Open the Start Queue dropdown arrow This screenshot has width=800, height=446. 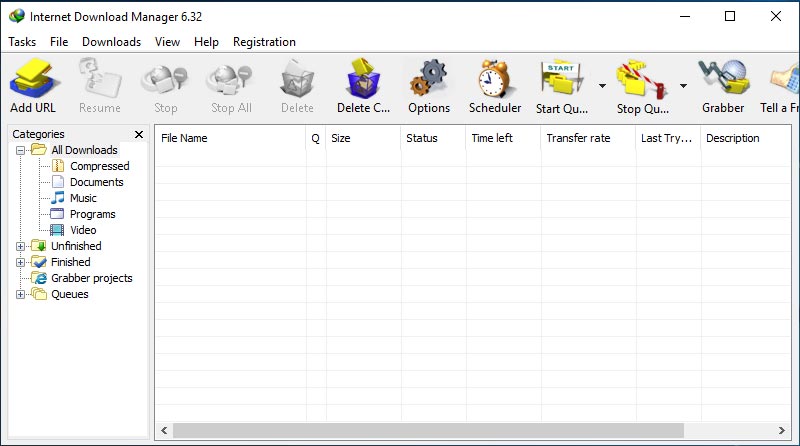pos(602,87)
